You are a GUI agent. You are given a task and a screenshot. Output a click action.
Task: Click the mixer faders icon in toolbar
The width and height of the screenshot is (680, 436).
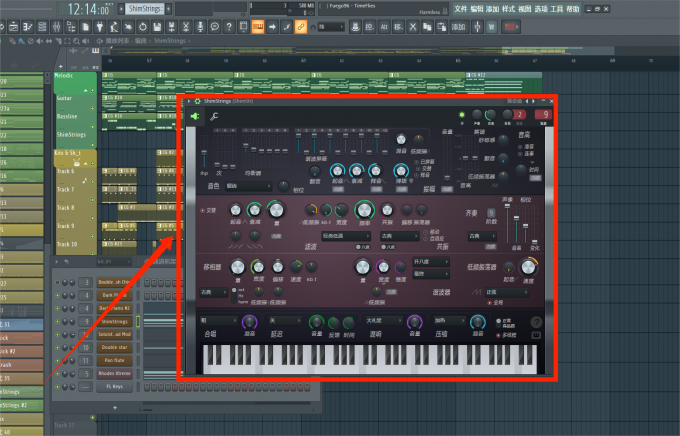point(56,27)
